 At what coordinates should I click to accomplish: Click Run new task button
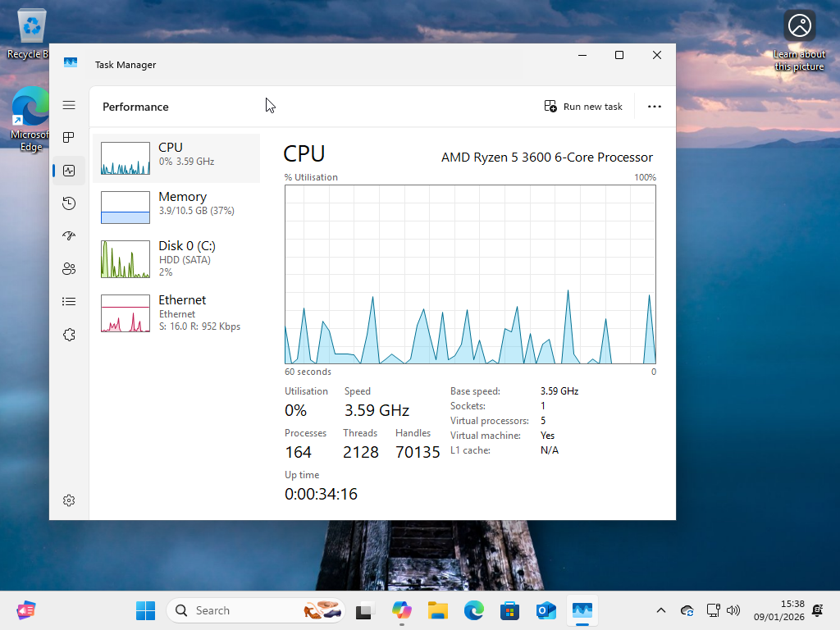pyautogui.click(x=583, y=107)
